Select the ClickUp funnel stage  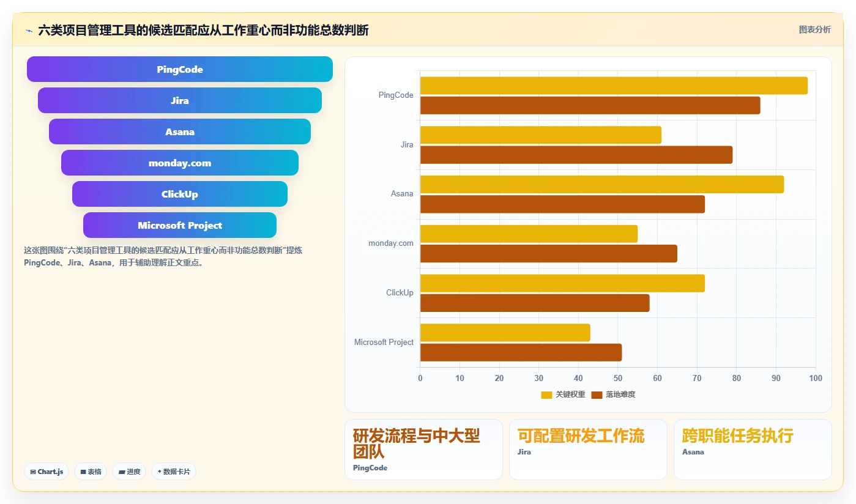click(180, 194)
